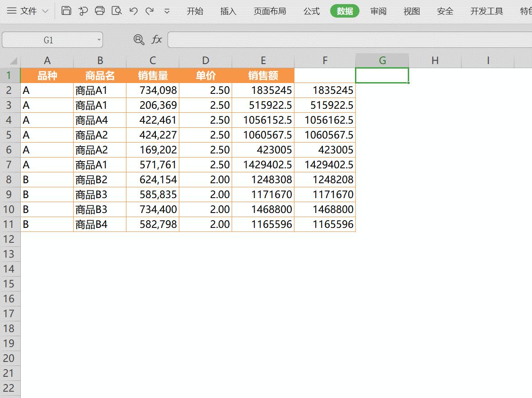Expand the quick access toolbar customize dropdown
This screenshot has width=532, height=398.
coord(167,11)
